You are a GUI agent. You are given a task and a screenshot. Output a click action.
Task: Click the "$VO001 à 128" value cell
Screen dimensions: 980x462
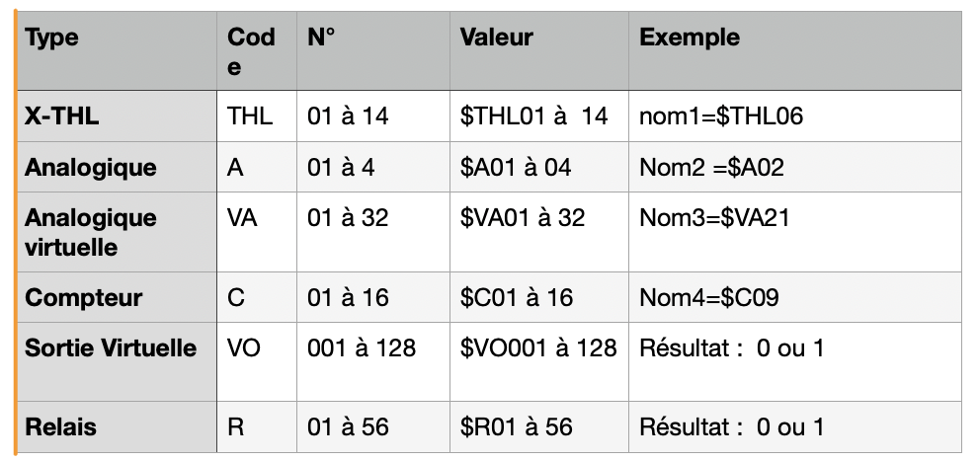[538, 347]
